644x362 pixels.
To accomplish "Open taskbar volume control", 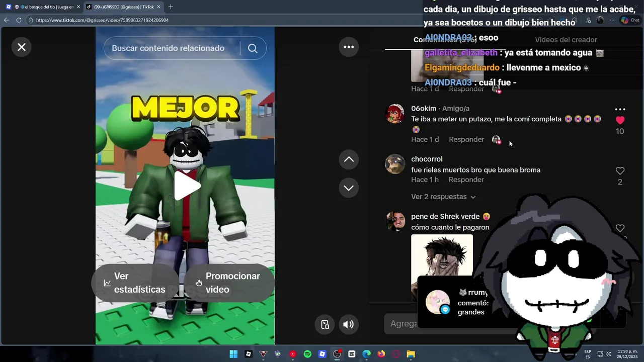I will [x=608, y=354].
